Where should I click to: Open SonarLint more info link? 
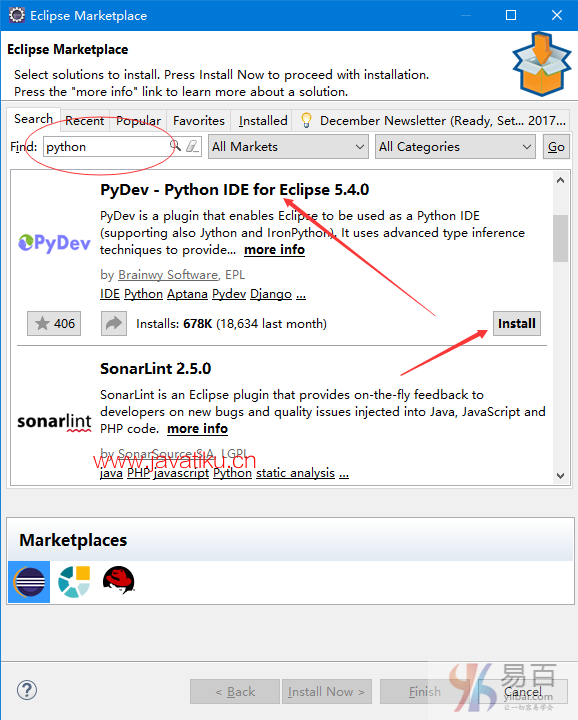click(197, 429)
